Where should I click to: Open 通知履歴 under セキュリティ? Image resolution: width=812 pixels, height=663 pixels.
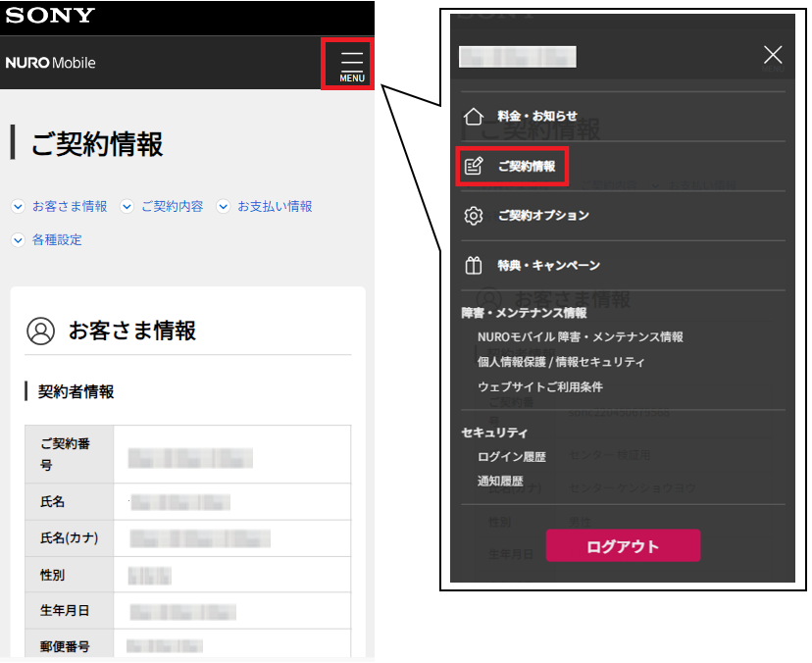pyautogui.click(x=500, y=482)
